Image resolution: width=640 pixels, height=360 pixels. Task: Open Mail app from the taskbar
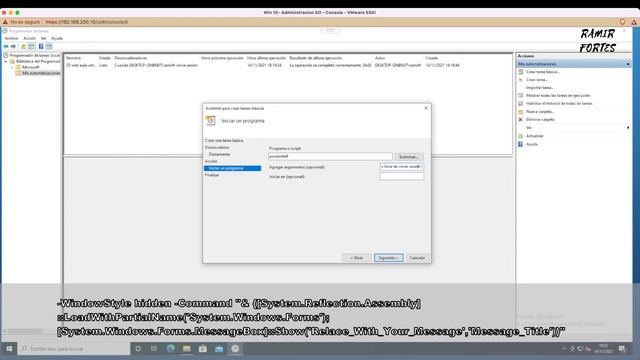pyautogui.click(x=219, y=349)
